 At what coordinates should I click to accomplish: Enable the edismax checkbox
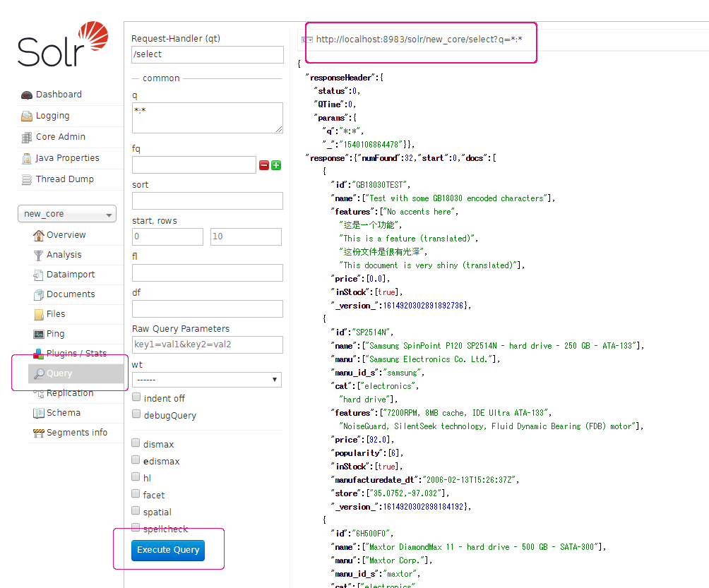tap(136, 460)
